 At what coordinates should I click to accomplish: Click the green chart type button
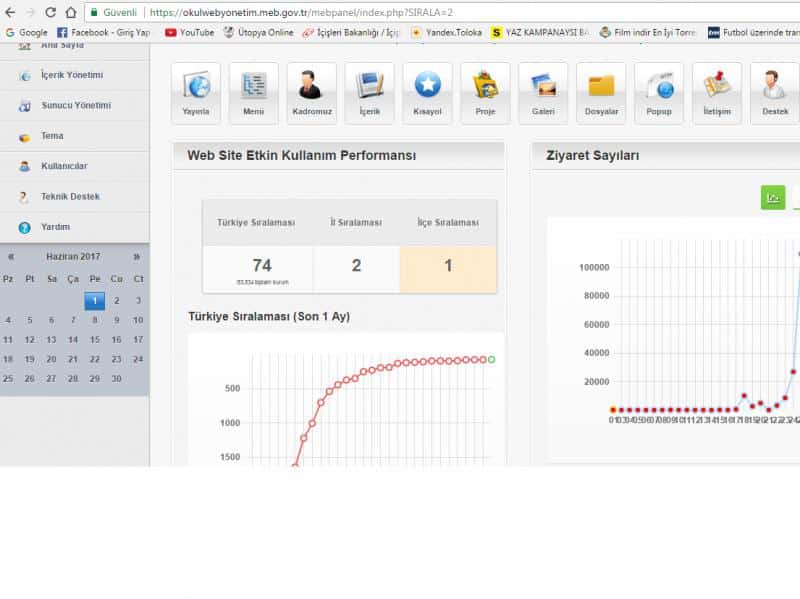(x=773, y=197)
